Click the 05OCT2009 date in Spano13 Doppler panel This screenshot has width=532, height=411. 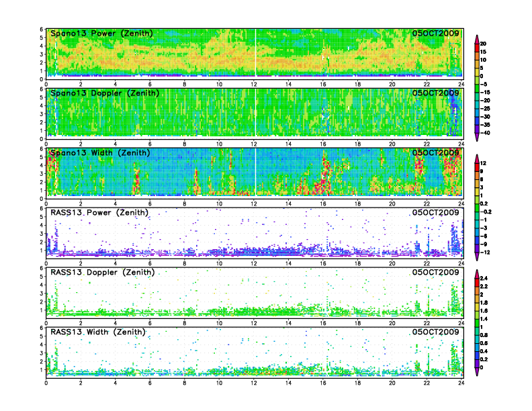click(x=436, y=93)
